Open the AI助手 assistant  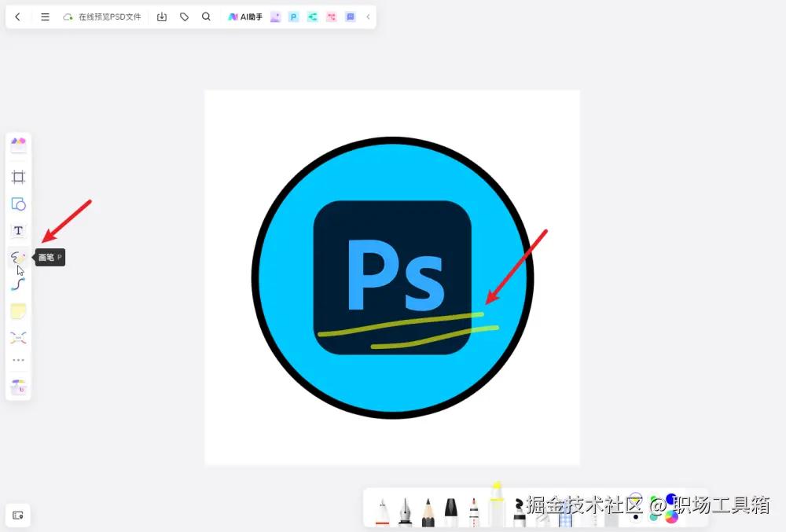point(245,17)
